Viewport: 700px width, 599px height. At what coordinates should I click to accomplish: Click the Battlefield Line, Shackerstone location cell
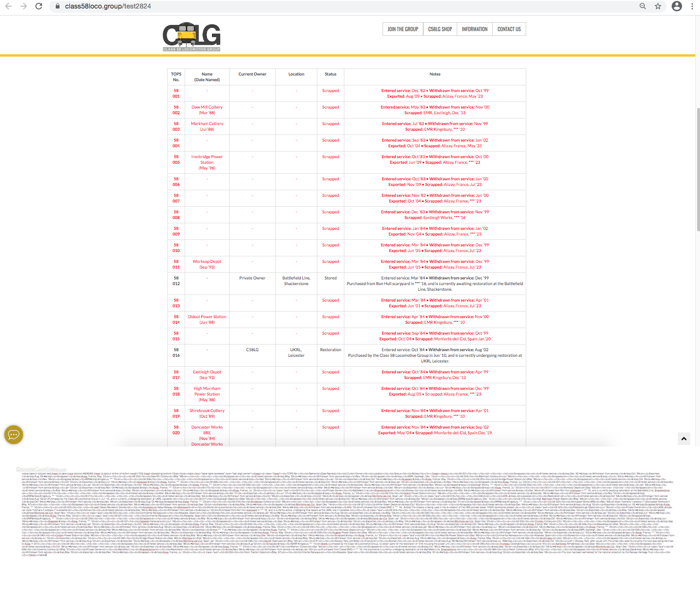[296, 284]
